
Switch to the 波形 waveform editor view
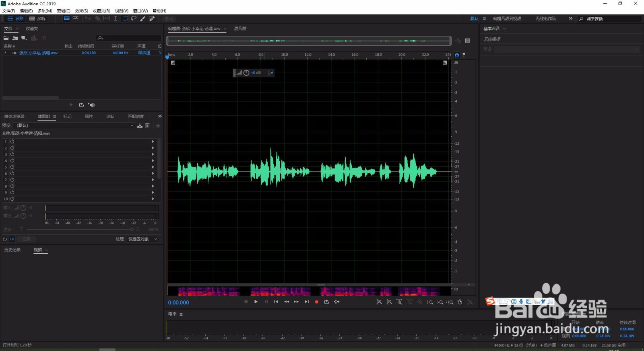[15, 18]
